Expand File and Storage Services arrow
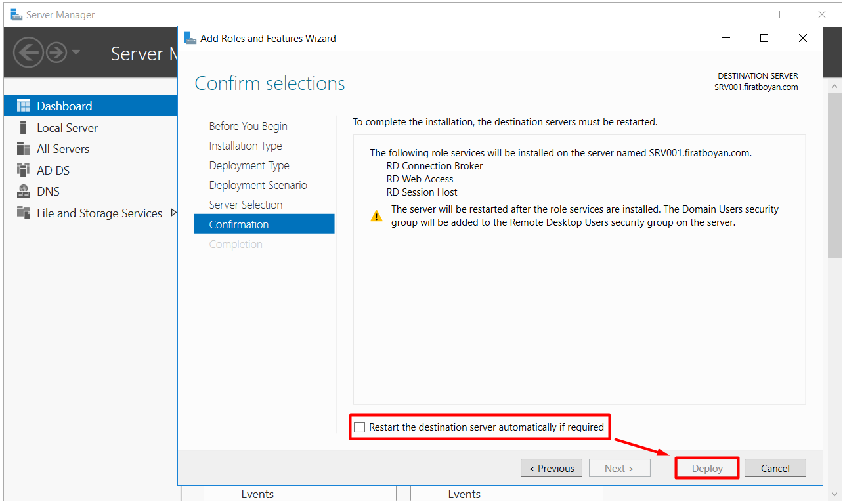The width and height of the screenshot is (845, 504). pyautogui.click(x=173, y=213)
